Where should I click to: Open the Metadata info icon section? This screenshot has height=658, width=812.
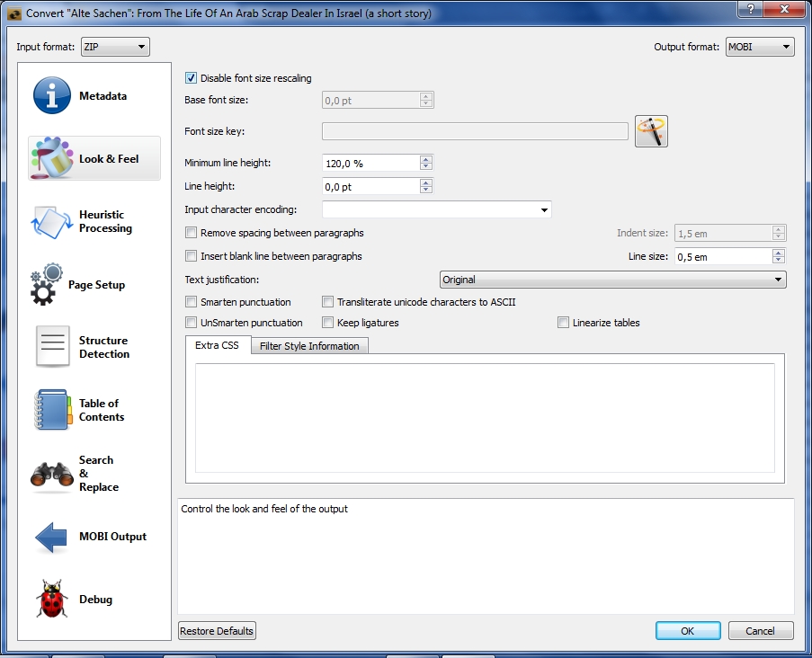[52, 96]
